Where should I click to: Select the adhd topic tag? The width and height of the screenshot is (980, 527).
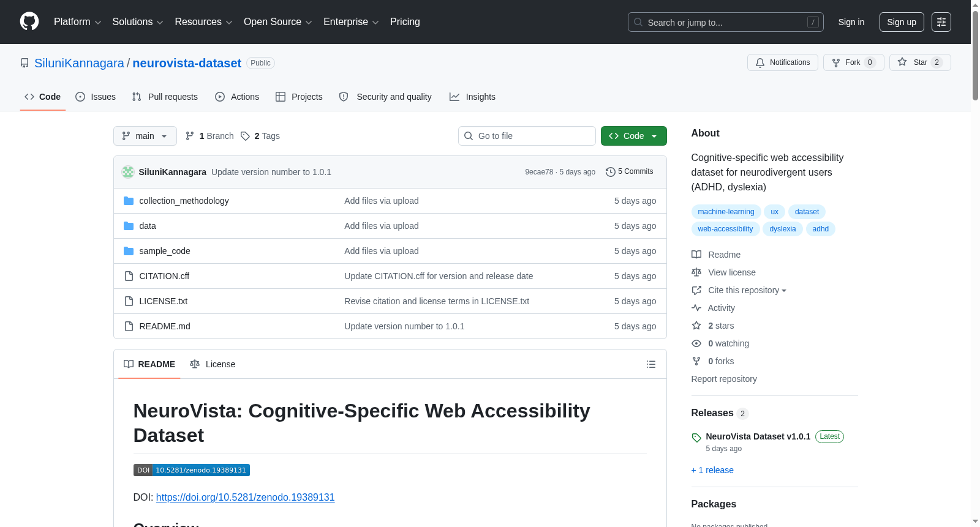click(x=821, y=229)
